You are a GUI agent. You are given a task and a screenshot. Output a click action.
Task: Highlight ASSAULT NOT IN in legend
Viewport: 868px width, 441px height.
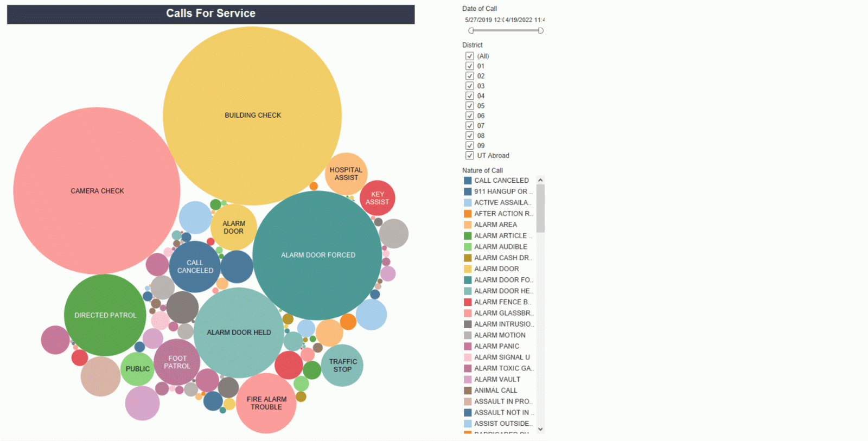(x=499, y=412)
